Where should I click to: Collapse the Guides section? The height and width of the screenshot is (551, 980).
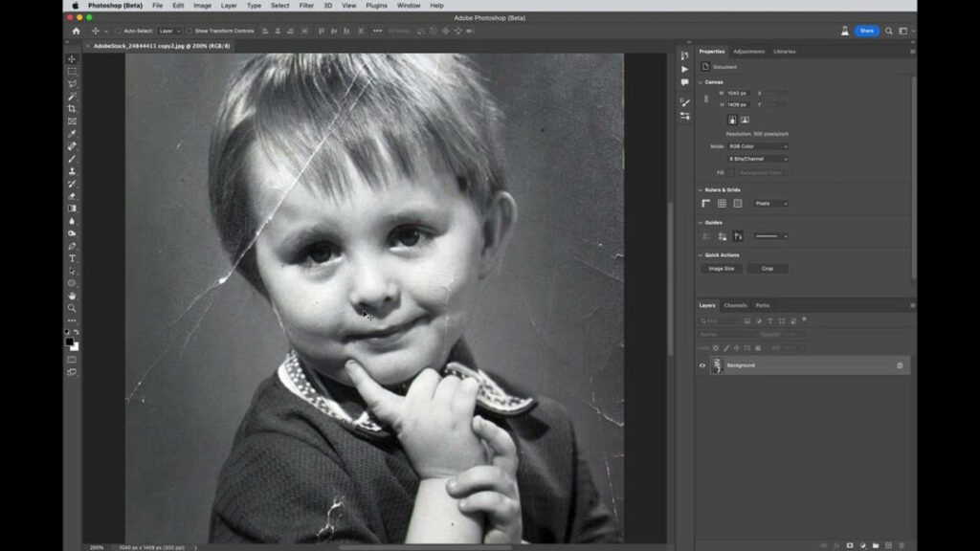701,222
